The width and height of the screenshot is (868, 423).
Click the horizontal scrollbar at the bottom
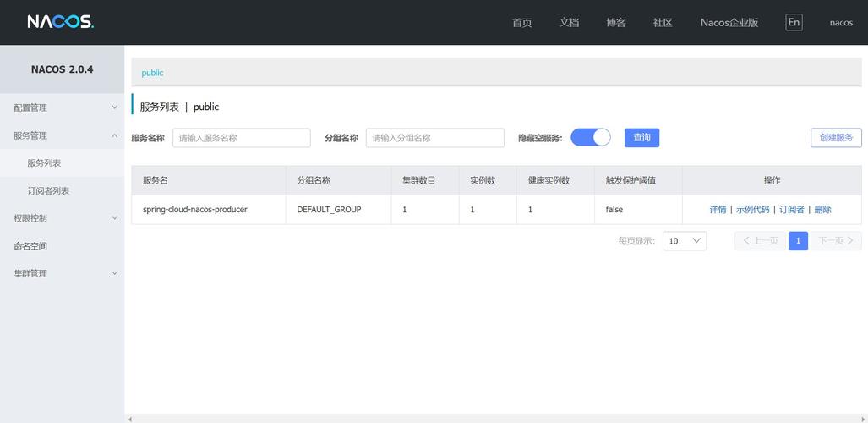click(497, 419)
